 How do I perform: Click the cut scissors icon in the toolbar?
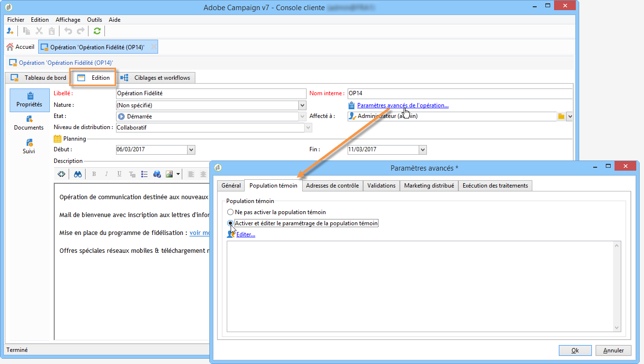pyautogui.click(x=40, y=31)
